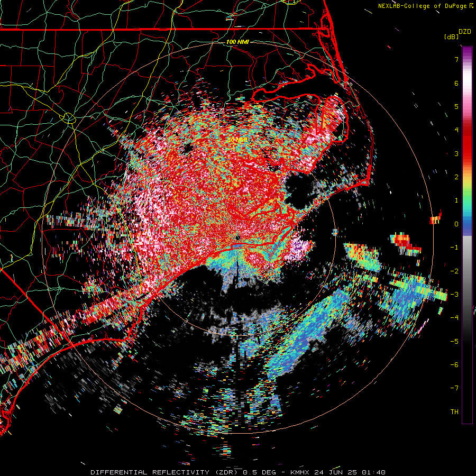Click the -5 value on color scale
Viewport: 476px width, 476px height.
click(x=454, y=341)
